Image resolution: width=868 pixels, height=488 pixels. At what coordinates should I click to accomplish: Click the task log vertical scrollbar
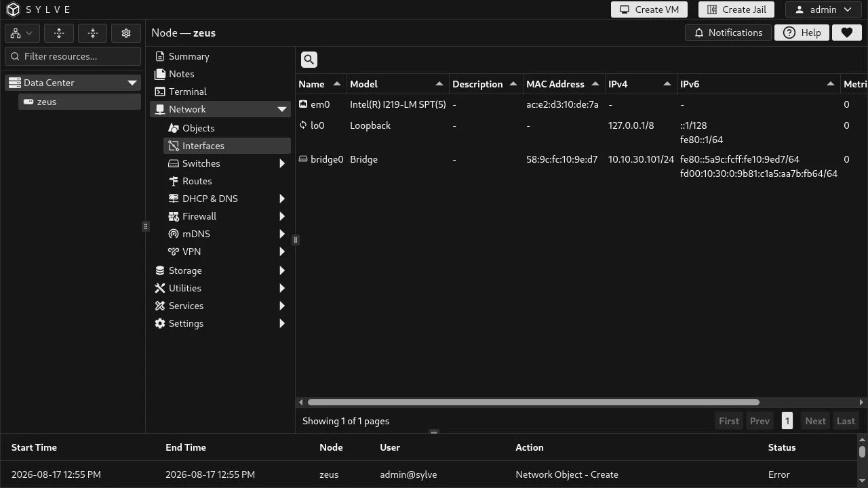pos(862,452)
